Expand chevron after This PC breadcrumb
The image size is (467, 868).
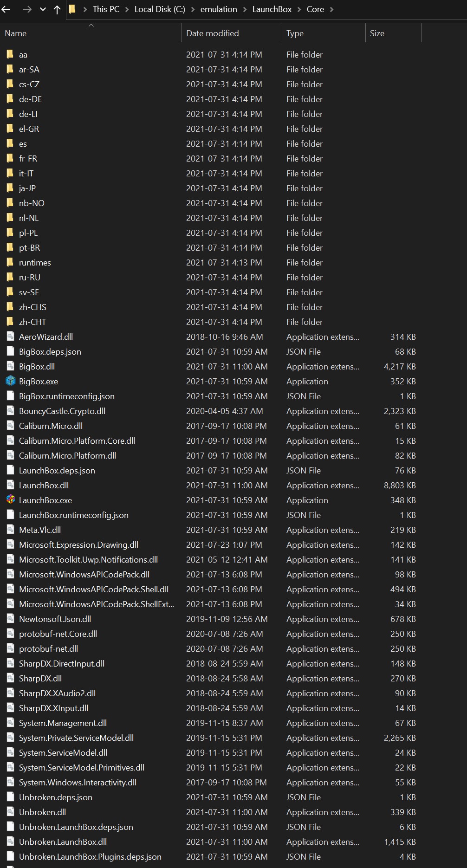[x=127, y=9]
